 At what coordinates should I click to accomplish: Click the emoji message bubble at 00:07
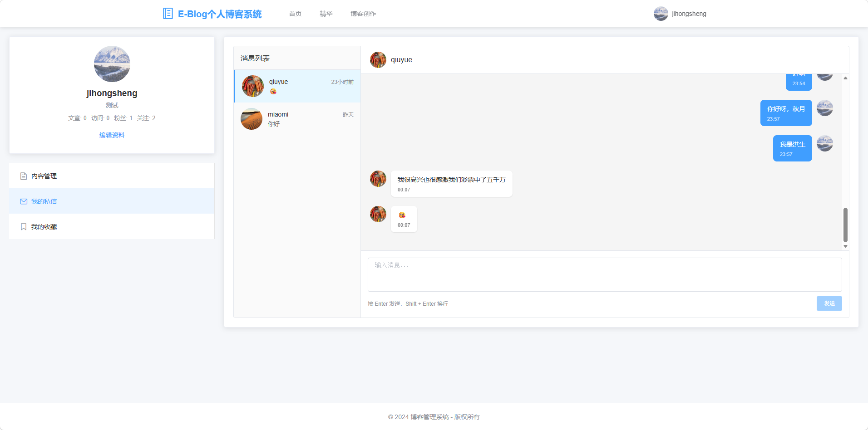404,219
